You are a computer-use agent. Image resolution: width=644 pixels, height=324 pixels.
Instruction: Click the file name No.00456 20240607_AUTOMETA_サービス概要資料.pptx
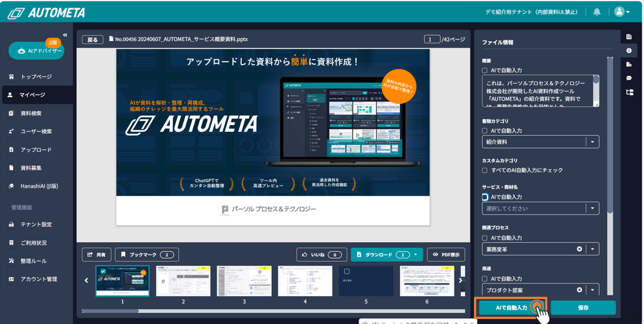pos(181,39)
